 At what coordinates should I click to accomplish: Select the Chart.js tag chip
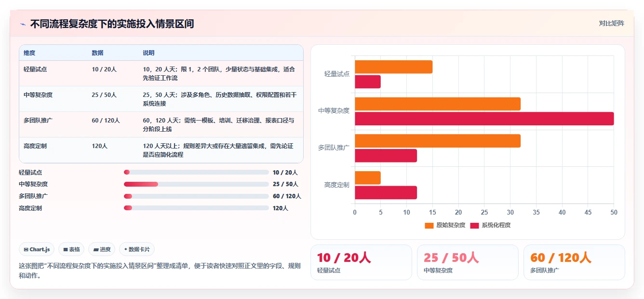(x=37, y=249)
